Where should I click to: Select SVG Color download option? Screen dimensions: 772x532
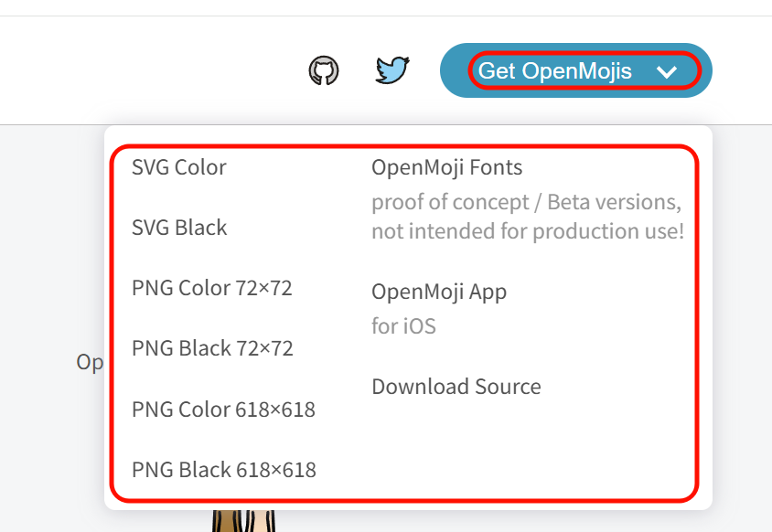179,167
